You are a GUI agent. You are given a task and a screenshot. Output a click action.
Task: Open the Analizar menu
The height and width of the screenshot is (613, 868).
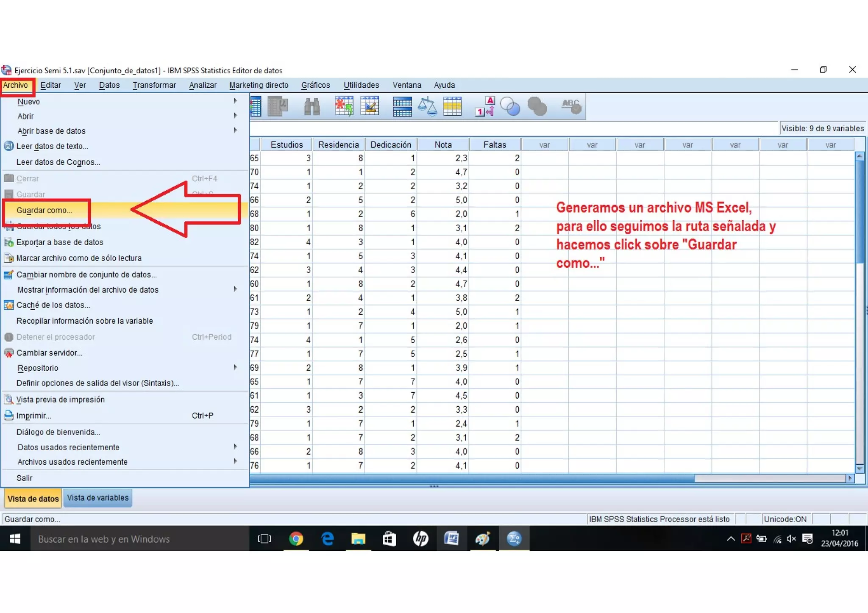coord(203,85)
